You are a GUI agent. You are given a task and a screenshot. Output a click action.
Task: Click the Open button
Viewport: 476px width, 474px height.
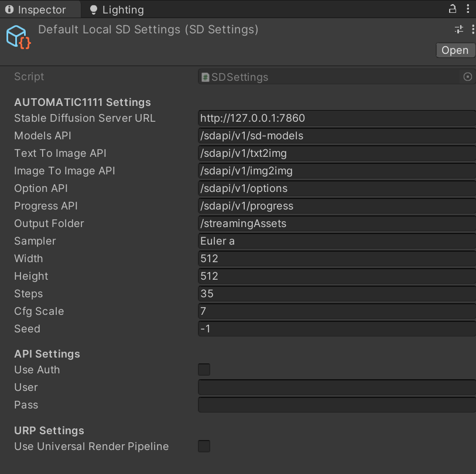(x=456, y=50)
